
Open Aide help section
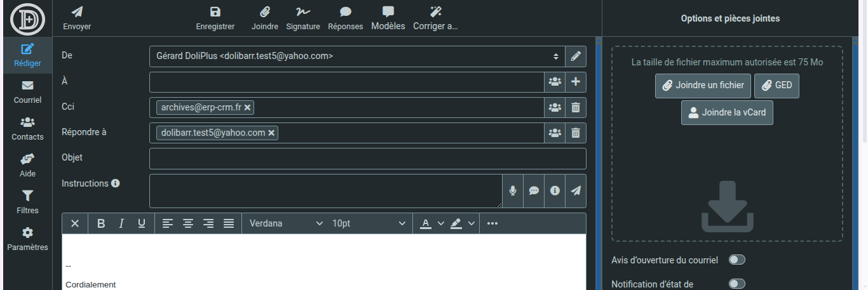pyautogui.click(x=27, y=166)
